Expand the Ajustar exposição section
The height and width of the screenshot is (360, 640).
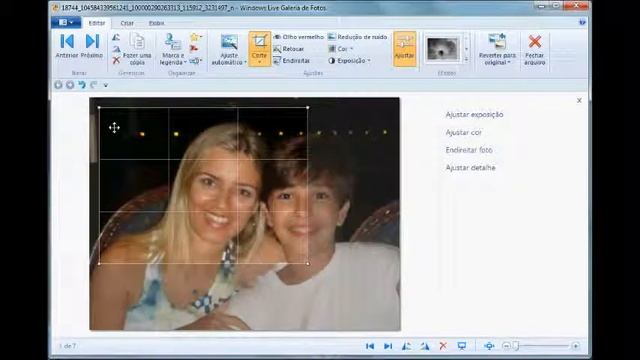(x=474, y=115)
